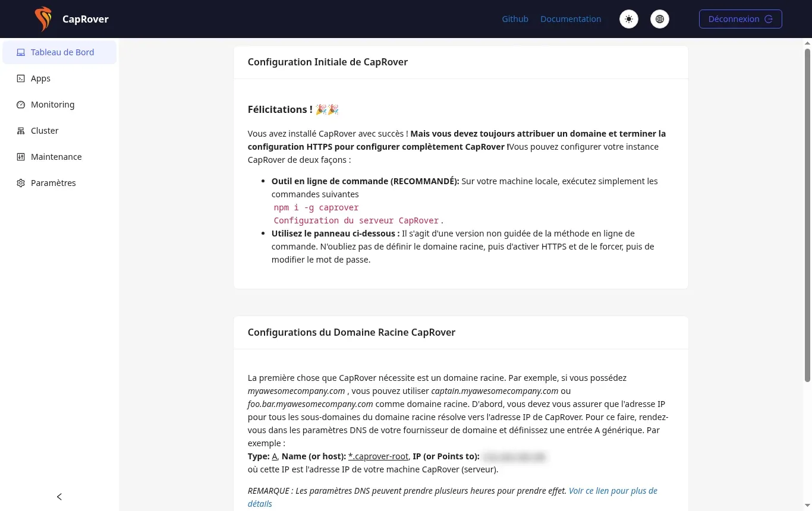
Task: Click 'captain.myawesomecompany.com' example domain text
Action: click(x=495, y=391)
